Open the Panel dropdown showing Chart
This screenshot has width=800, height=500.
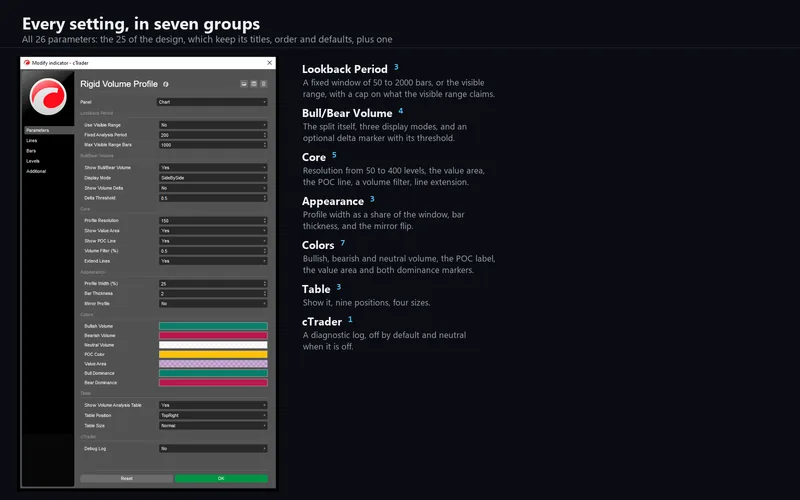pos(212,102)
